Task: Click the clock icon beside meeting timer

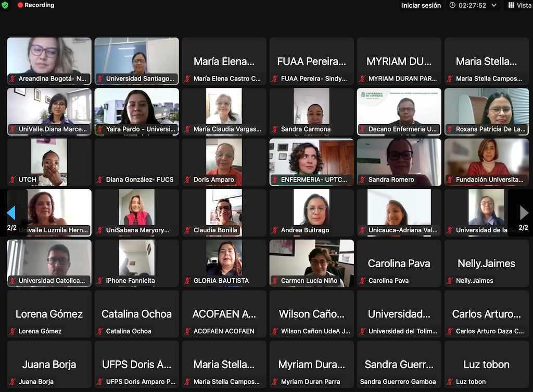Action: [x=452, y=5]
